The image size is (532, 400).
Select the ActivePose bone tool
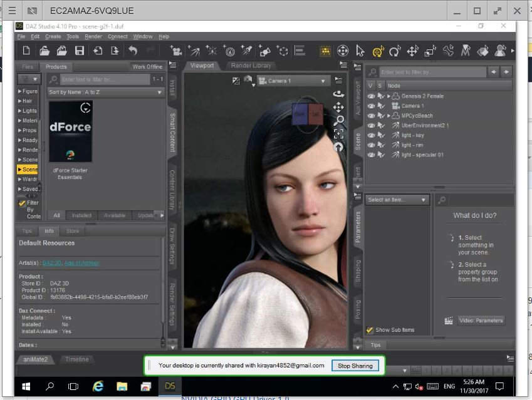(448, 51)
